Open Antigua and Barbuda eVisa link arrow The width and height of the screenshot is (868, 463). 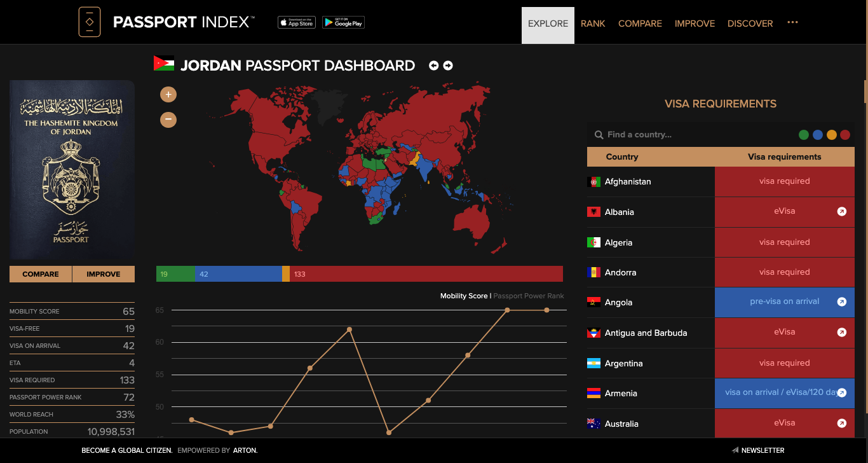tap(842, 332)
